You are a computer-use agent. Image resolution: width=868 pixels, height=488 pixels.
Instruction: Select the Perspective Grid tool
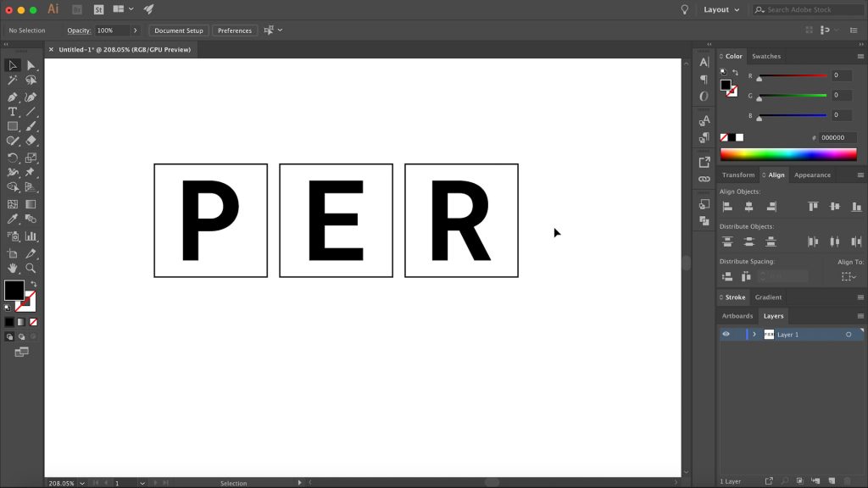pyautogui.click(x=31, y=187)
